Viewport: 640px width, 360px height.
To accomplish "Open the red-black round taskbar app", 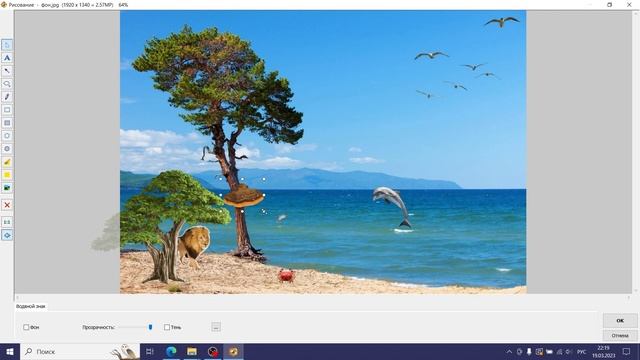I will [x=213, y=351].
